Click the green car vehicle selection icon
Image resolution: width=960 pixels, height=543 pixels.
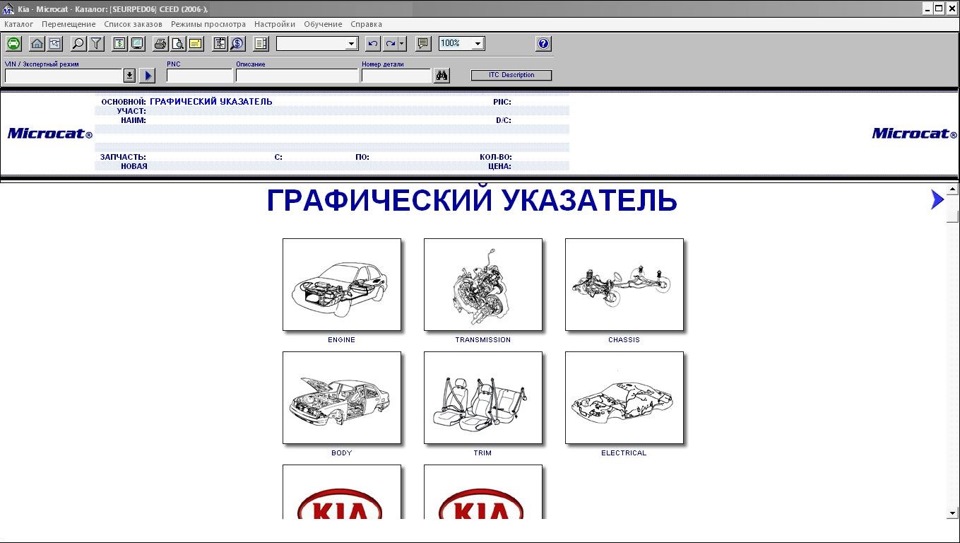(x=13, y=43)
